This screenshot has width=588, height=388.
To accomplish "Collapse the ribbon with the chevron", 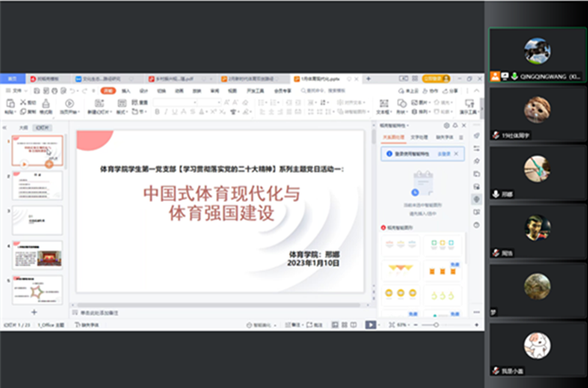I will [x=476, y=90].
